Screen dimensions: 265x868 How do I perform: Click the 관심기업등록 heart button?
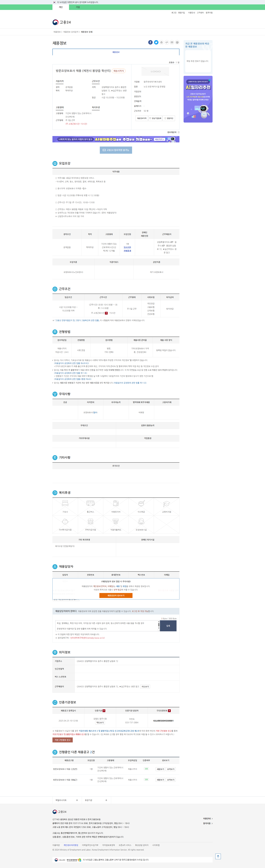click(155, 118)
